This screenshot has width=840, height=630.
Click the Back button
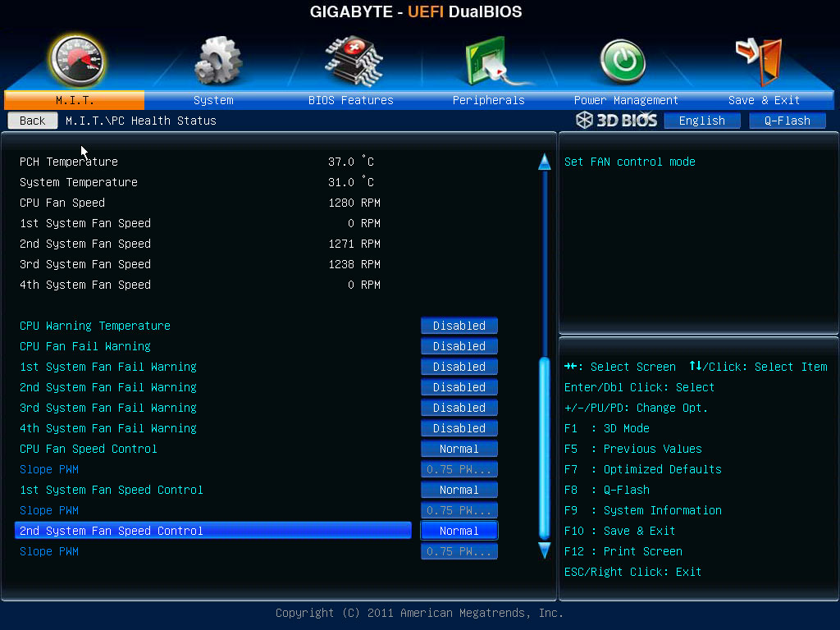point(33,121)
